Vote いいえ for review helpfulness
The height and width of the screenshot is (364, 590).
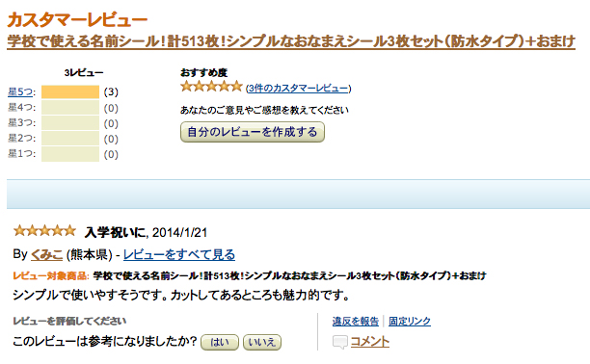point(262,342)
